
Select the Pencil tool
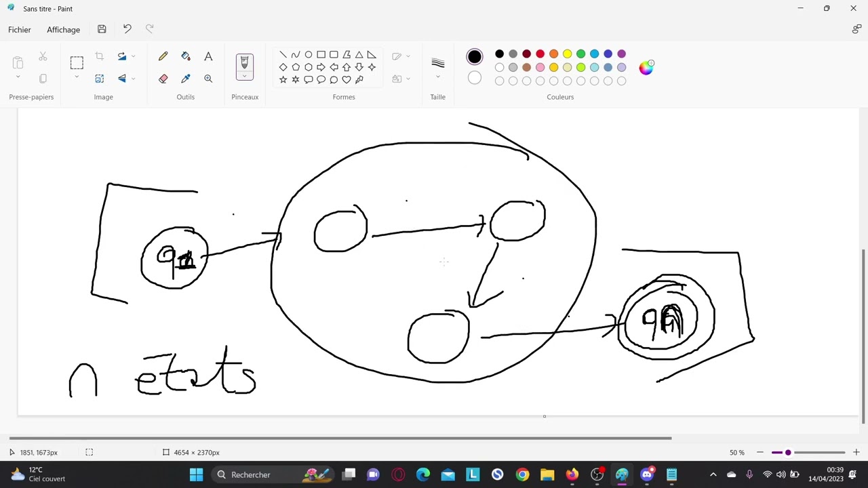coord(163,56)
